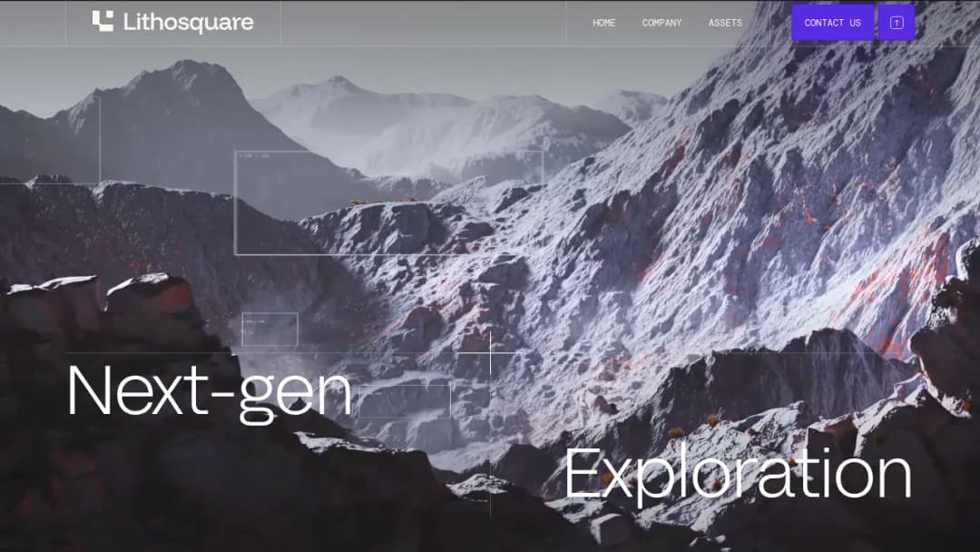The height and width of the screenshot is (552, 980).
Task: Open the Lithosquare brand name link
Action: (188, 23)
